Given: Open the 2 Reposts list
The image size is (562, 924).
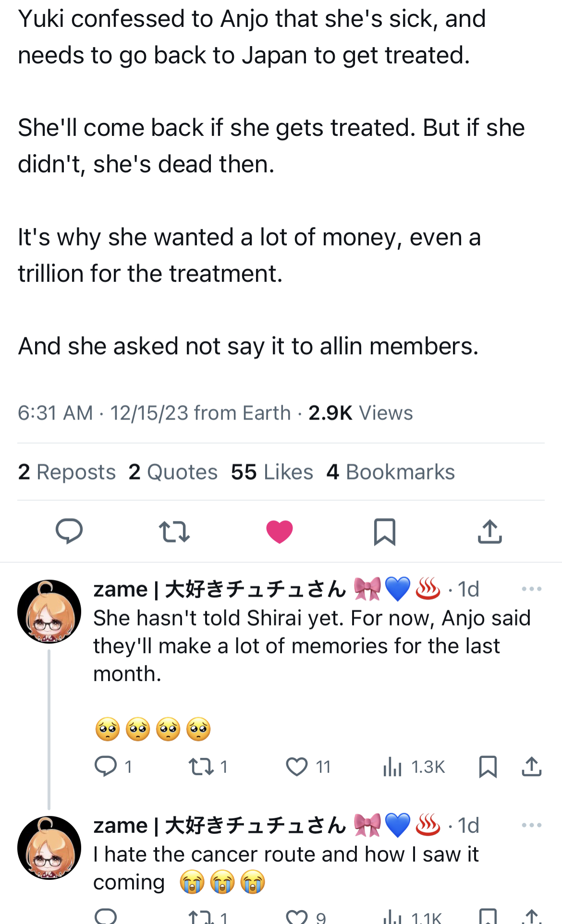Looking at the screenshot, I should (67, 472).
